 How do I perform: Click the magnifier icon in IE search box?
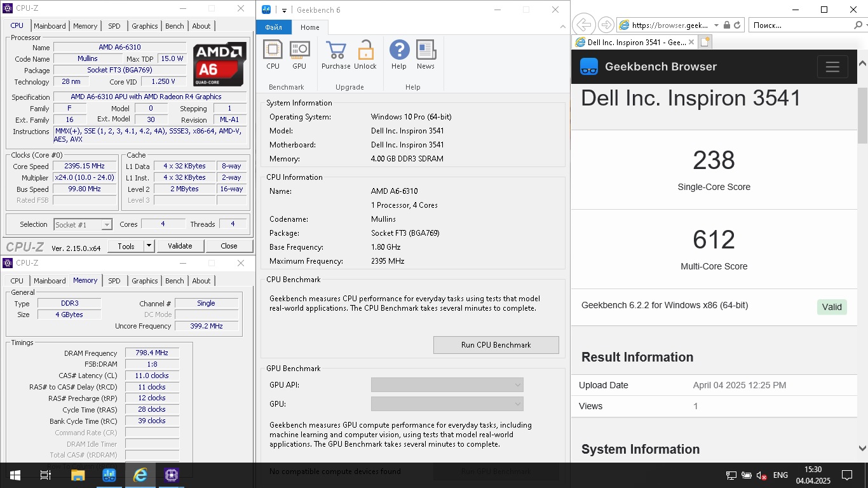[858, 25]
